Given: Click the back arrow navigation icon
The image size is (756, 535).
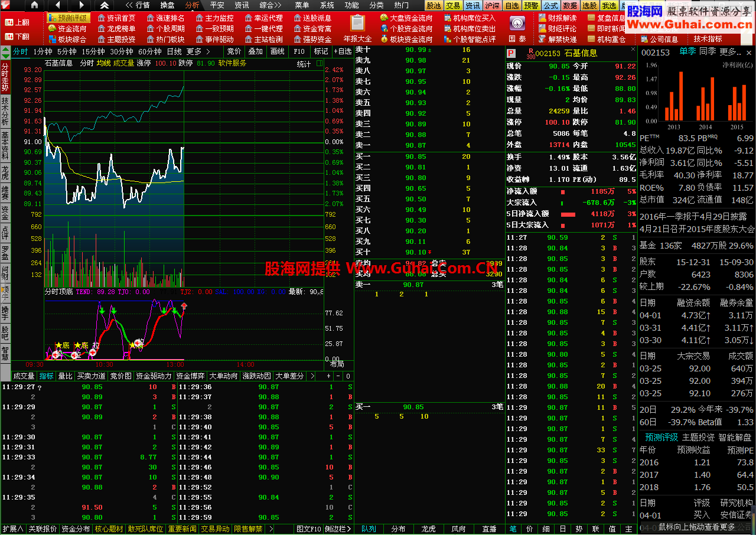Looking at the screenshot, I should pyautogui.click(x=57, y=5).
